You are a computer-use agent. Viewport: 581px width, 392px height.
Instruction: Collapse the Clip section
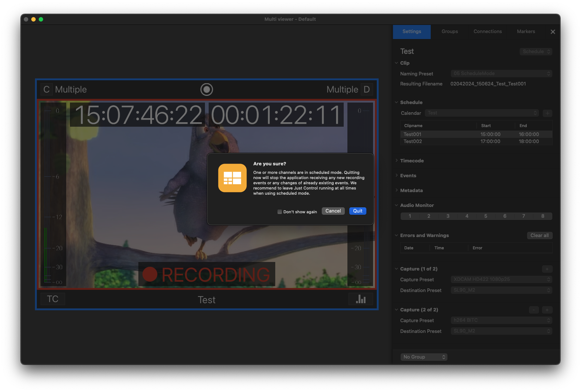pos(397,63)
